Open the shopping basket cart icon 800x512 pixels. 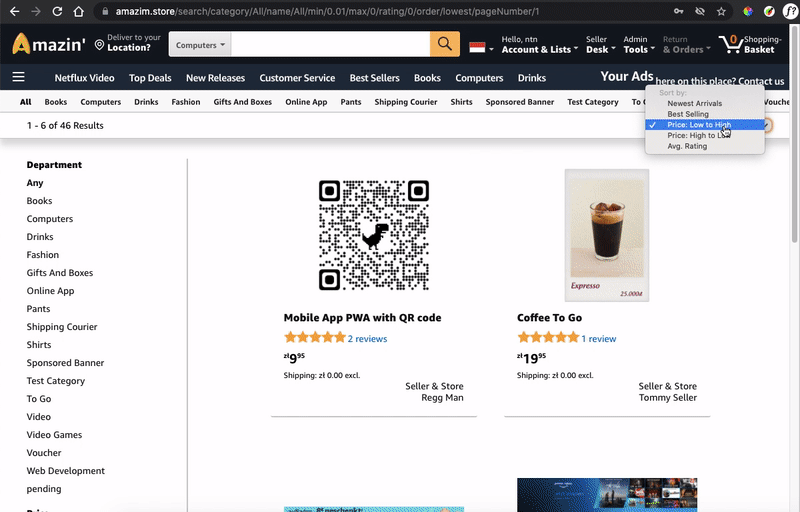click(731, 44)
